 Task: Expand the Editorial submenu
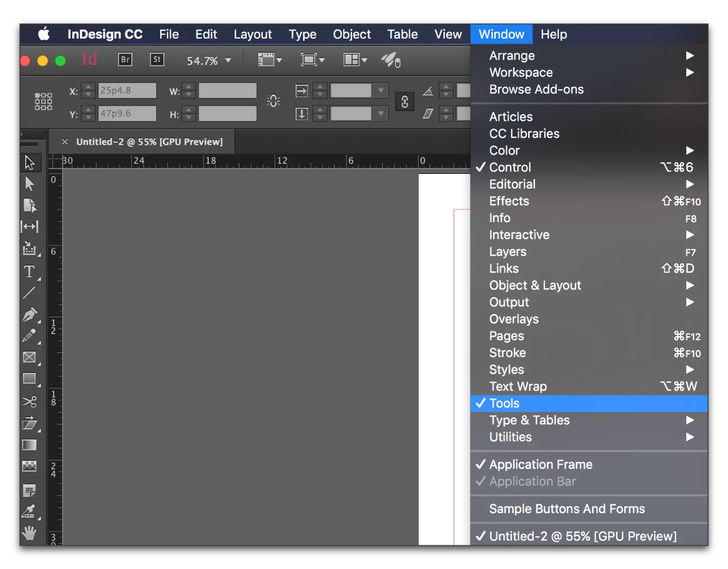click(x=589, y=184)
